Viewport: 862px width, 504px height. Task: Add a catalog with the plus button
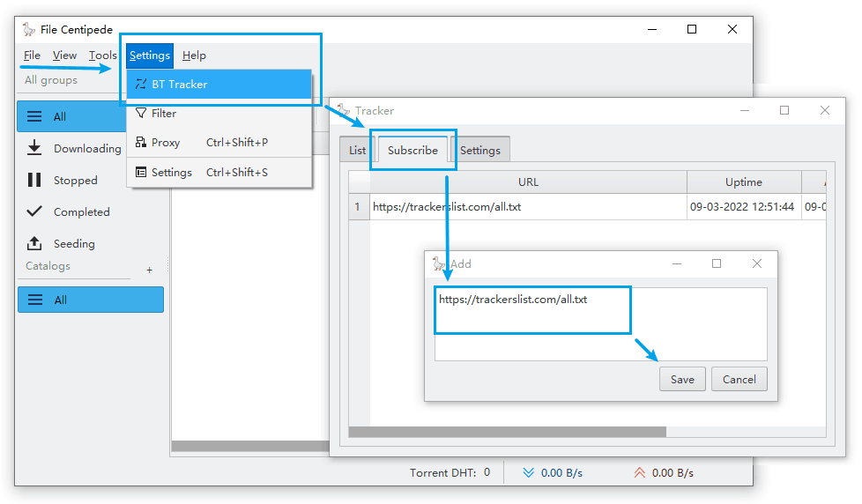click(149, 270)
